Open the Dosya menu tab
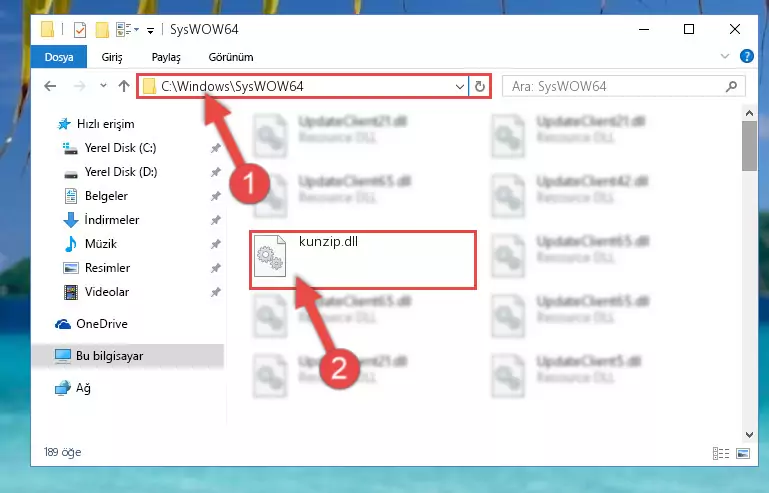 [x=59, y=57]
